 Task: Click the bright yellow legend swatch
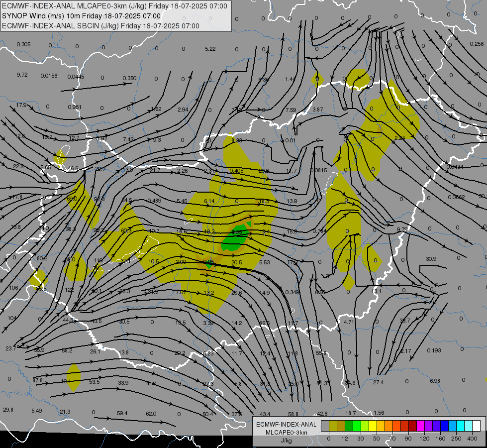(373, 426)
